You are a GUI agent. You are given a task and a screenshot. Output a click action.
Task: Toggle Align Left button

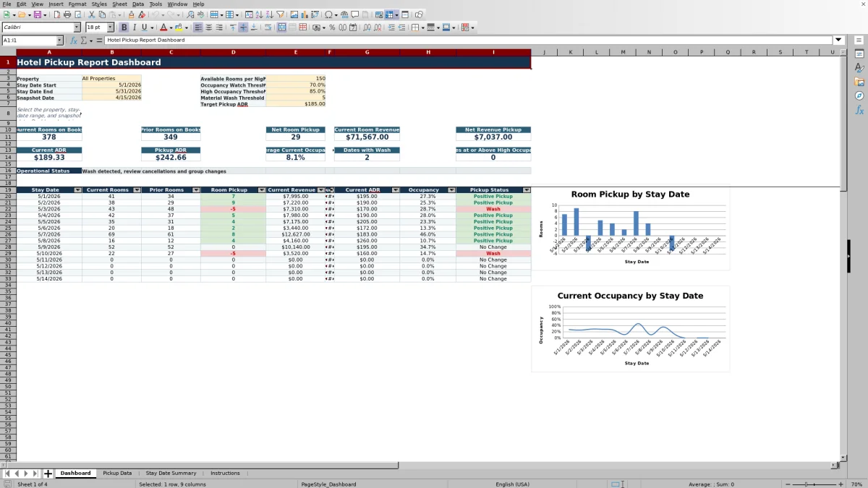point(198,27)
